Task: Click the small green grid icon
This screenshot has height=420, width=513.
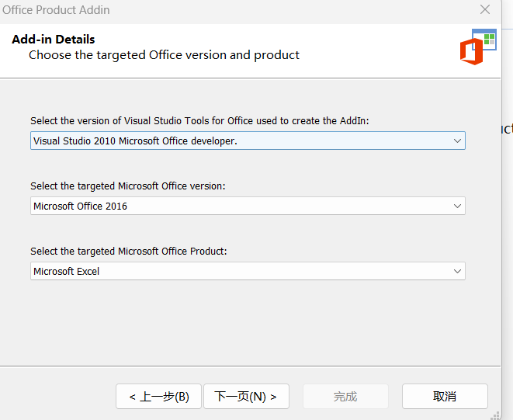Action: click(x=489, y=38)
